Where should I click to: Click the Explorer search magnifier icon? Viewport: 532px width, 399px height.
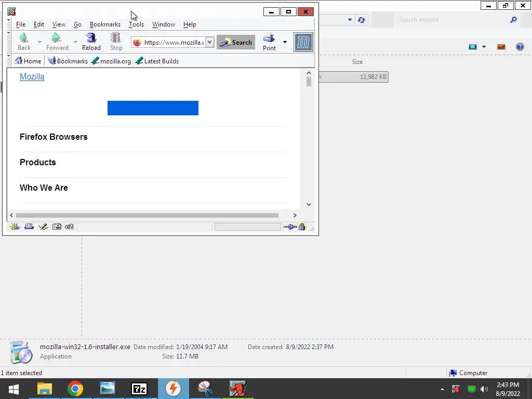(514, 20)
